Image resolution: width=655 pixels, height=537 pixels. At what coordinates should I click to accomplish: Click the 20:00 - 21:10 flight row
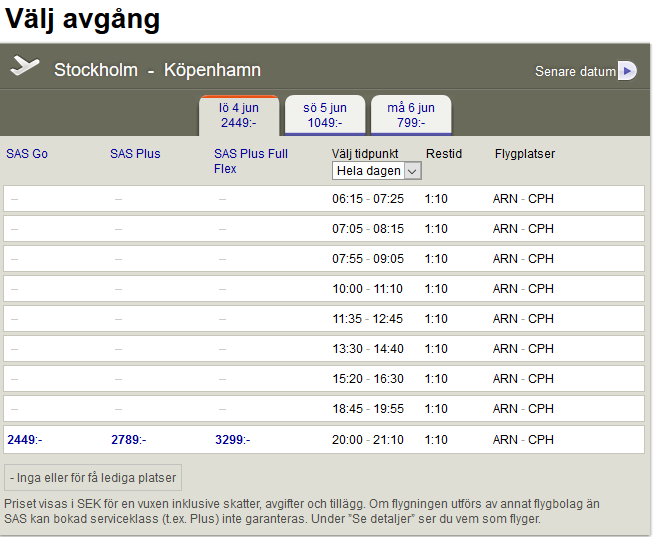[367, 439]
